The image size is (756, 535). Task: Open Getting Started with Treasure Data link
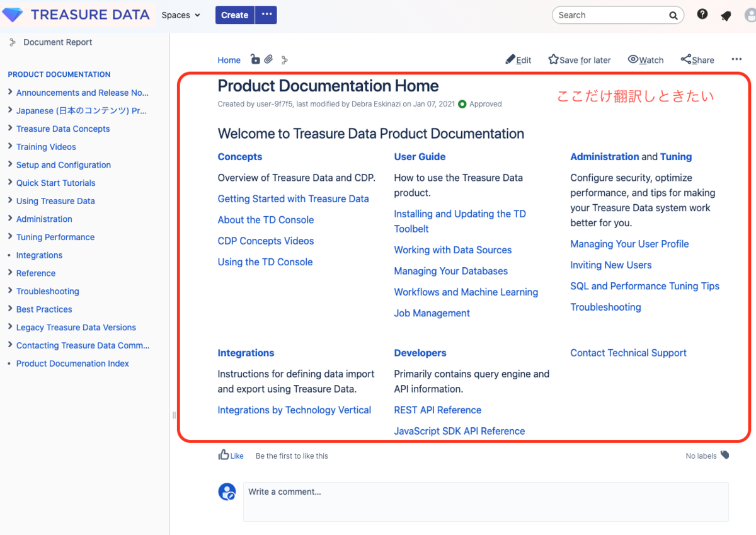click(x=294, y=199)
